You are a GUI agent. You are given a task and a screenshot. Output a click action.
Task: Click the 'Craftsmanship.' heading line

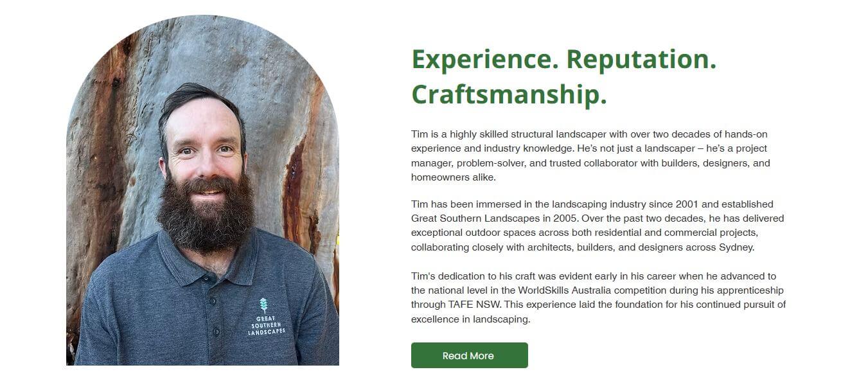pos(509,94)
